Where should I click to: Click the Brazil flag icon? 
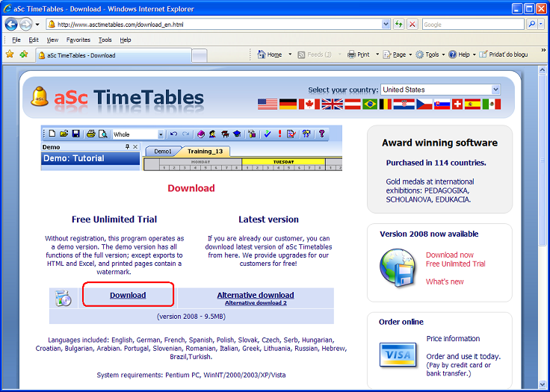click(x=369, y=105)
